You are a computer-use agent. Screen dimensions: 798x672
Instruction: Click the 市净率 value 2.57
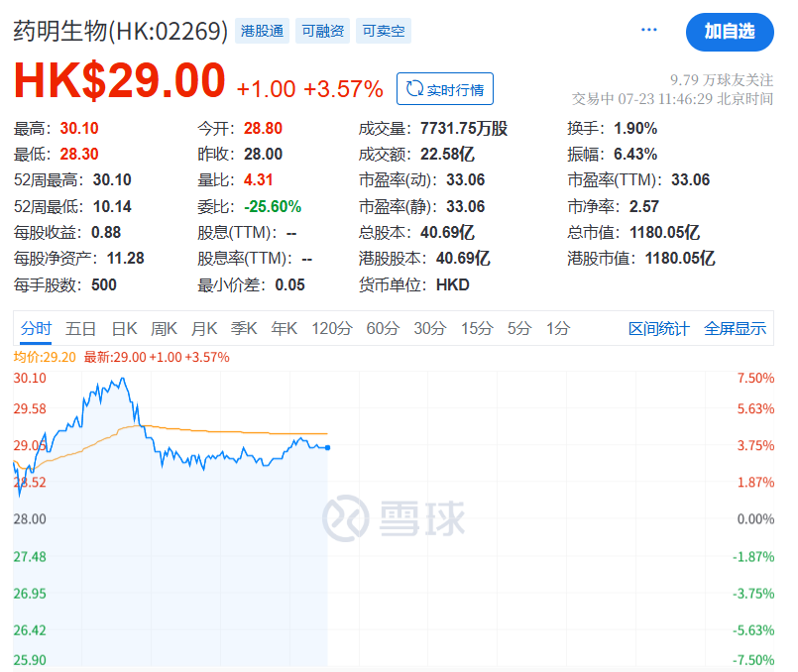click(x=644, y=206)
